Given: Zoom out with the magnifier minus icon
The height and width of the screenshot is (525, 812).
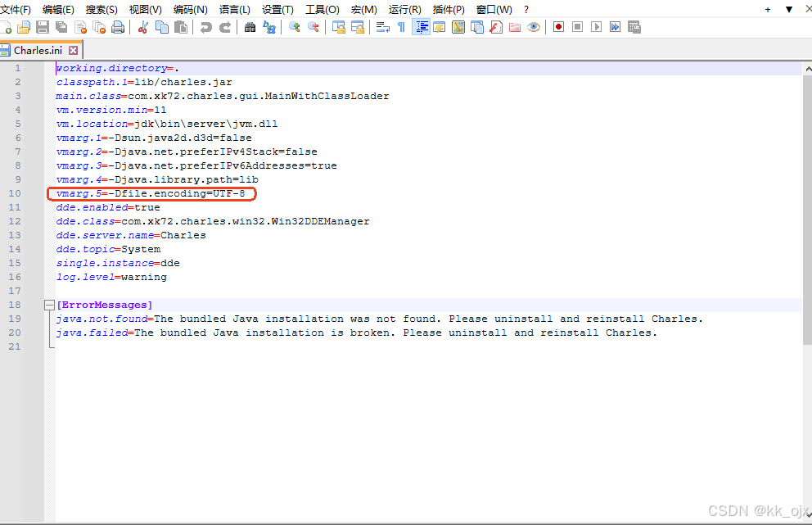Looking at the screenshot, I should pyautogui.click(x=314, y=28).
